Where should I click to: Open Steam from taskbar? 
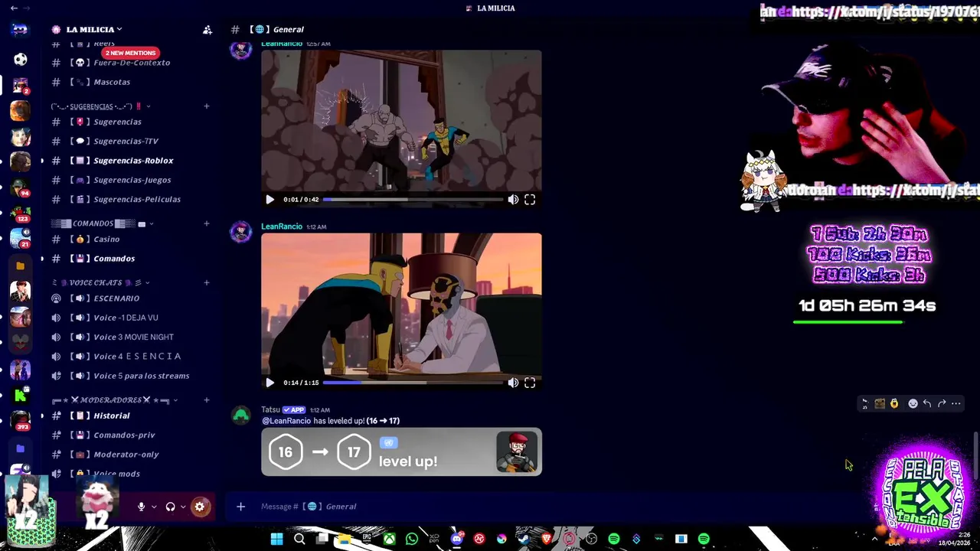click(524, 539)
